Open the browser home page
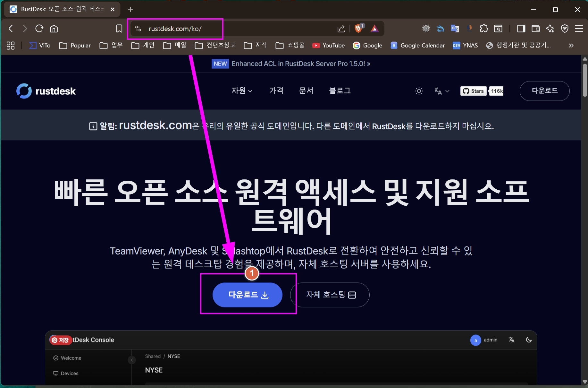This screenshot has width=588, height=388. tap(54, 29)
